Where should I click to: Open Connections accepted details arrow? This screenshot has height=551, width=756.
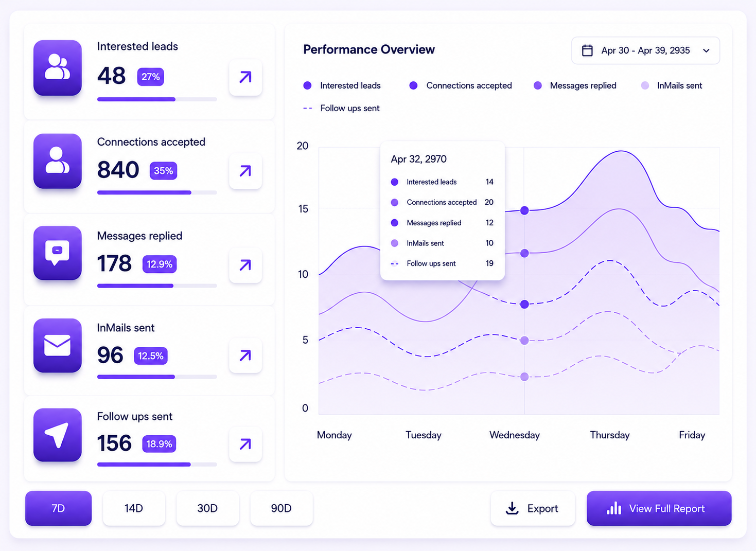tap(245, 171)
